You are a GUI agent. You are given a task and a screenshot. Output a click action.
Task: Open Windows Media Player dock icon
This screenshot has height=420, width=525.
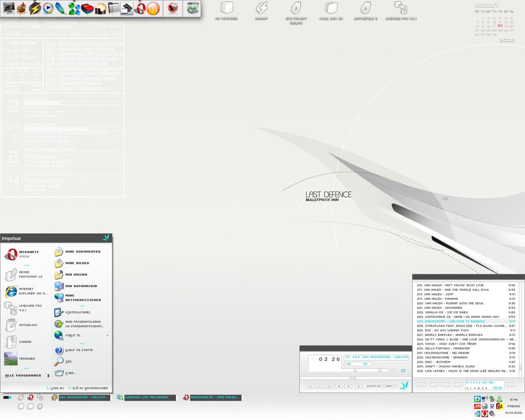[x=48, y=8]
